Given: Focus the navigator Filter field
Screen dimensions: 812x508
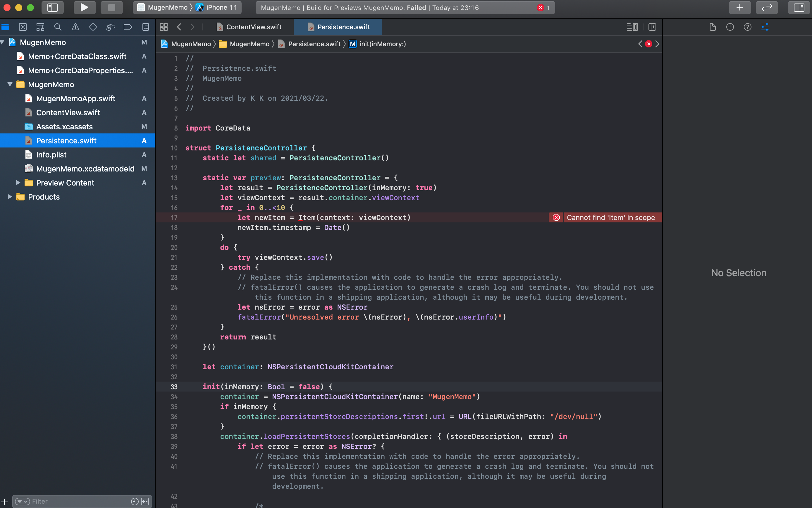Looking at the screenshot, I should (x=79, y=502).
